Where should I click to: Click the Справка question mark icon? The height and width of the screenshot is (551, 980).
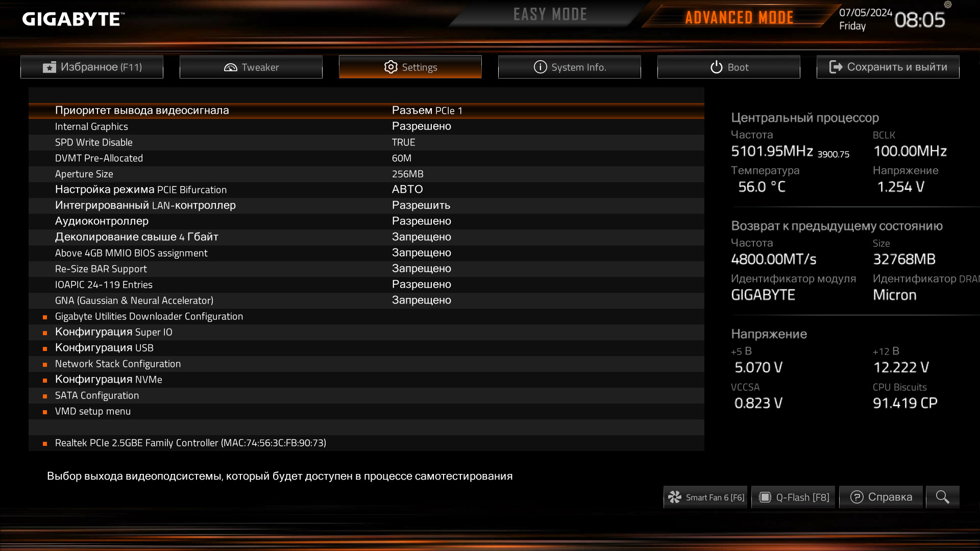[857, 497]
